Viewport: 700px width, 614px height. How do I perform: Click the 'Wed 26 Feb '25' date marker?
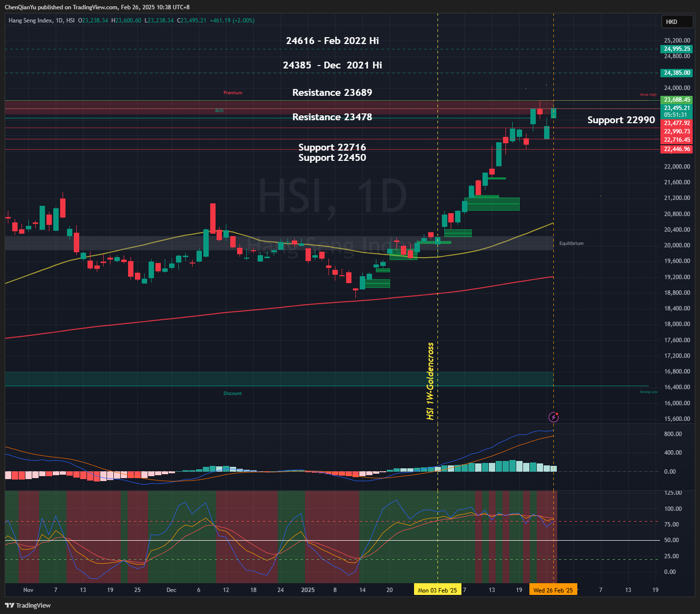coord(553,590)
